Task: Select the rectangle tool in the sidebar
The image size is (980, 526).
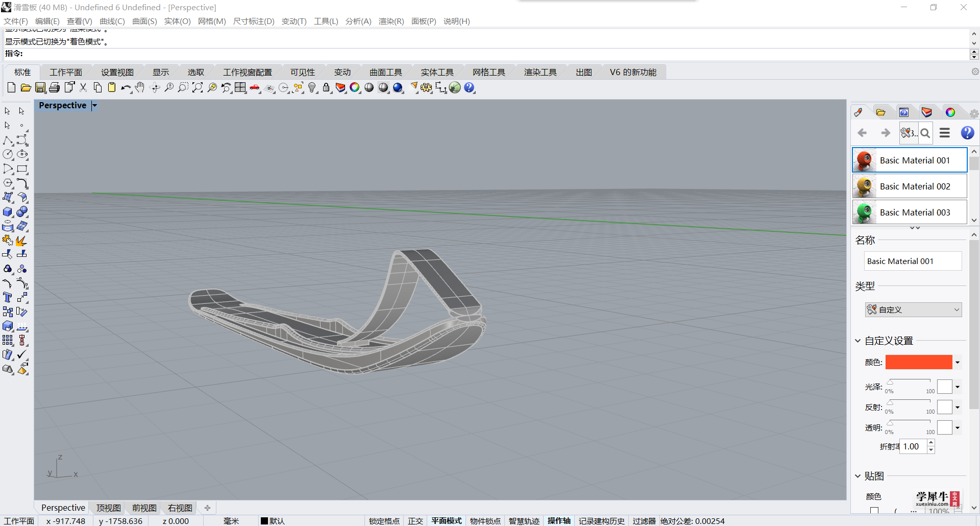Action: coord(22,169)
